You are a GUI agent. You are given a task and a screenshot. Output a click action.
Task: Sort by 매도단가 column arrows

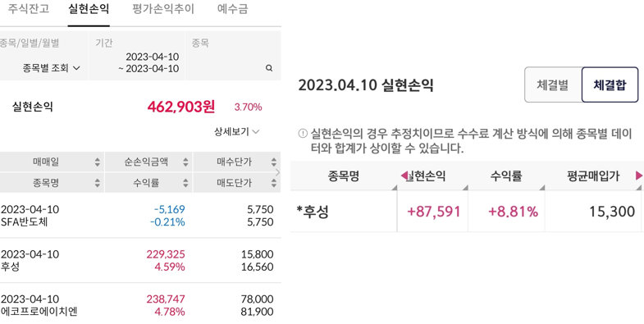pyautogui.click(x=274, y=183)
